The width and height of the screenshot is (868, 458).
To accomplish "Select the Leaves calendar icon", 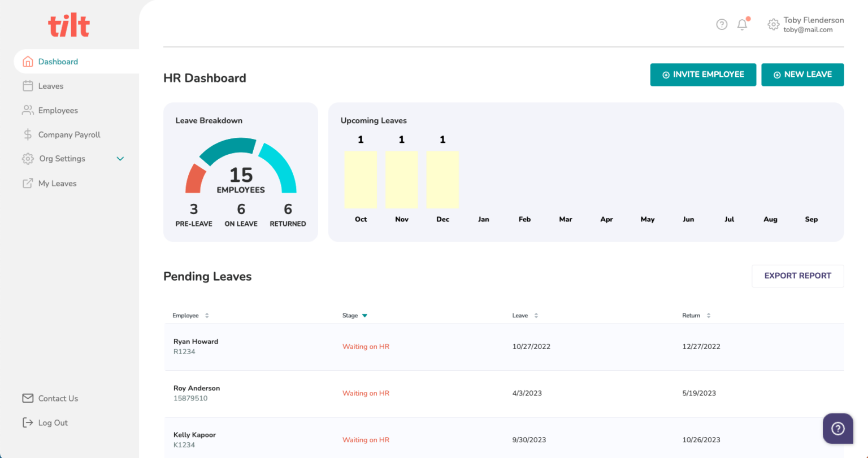I will 27,86.
